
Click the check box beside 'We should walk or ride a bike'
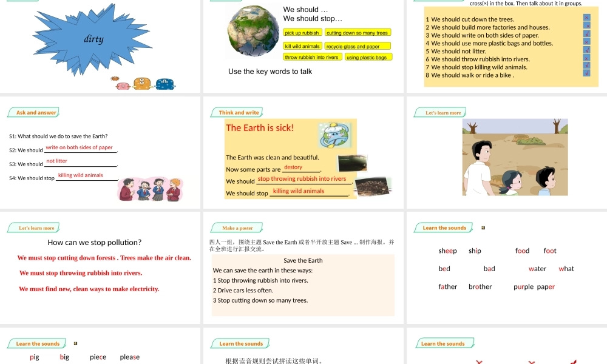[x=586, y=72]
